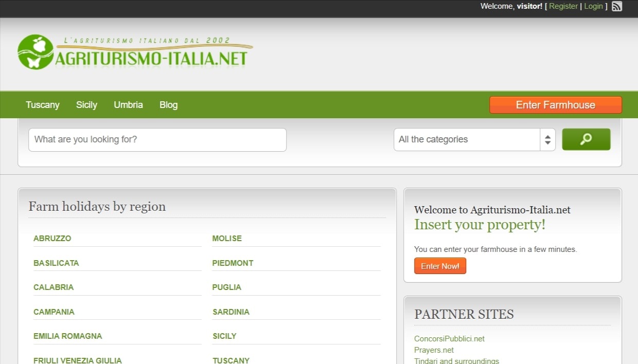
Task: Open the Blog menu item
Action: click(x=168, y=105)
